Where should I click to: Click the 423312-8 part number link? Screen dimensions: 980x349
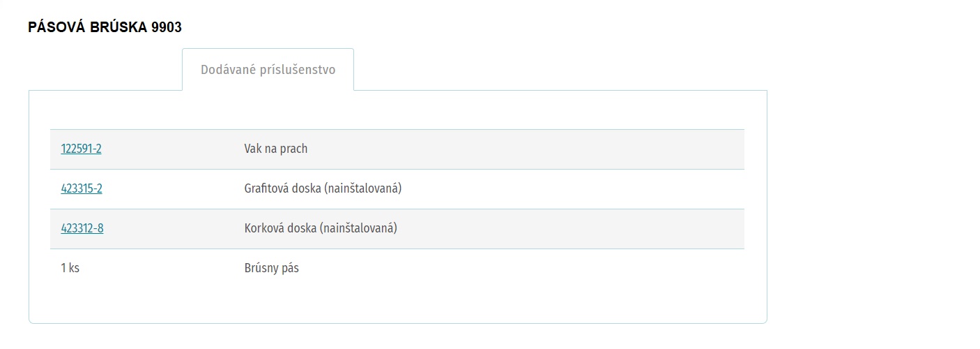pos(82,228)
